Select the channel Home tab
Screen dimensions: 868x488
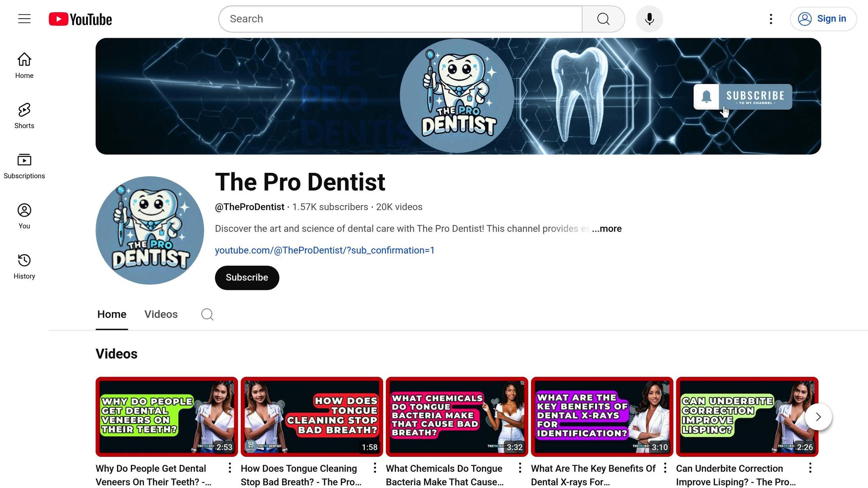(x=112, y=314)
